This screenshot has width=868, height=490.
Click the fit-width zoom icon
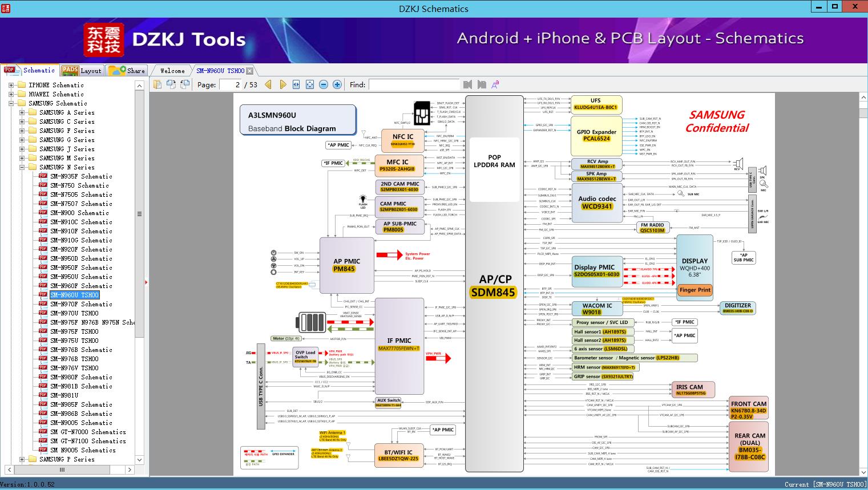(296, 84)
